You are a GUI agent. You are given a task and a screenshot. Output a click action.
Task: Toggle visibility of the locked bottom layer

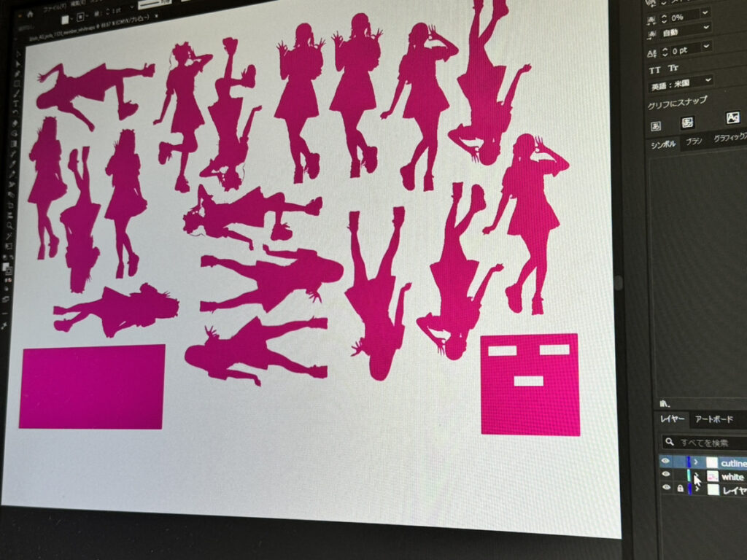665,489
